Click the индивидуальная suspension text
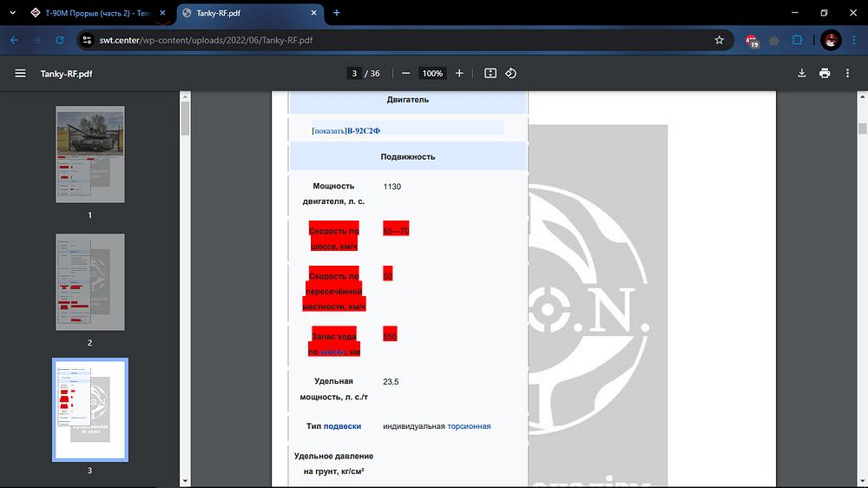 pos(414,426)
